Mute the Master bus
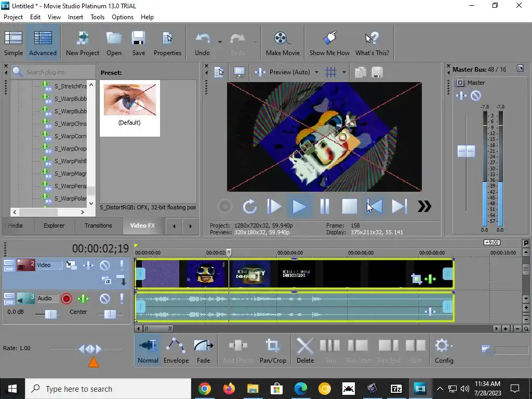Image resolution: width=532 pixels, height=399 pixels. 476,96
